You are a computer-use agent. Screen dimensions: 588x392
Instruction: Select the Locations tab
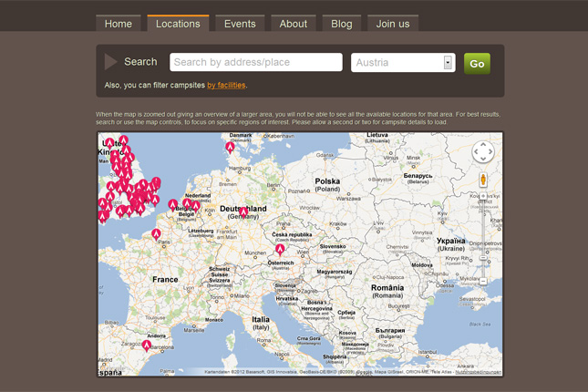click(x=178, y=24)
